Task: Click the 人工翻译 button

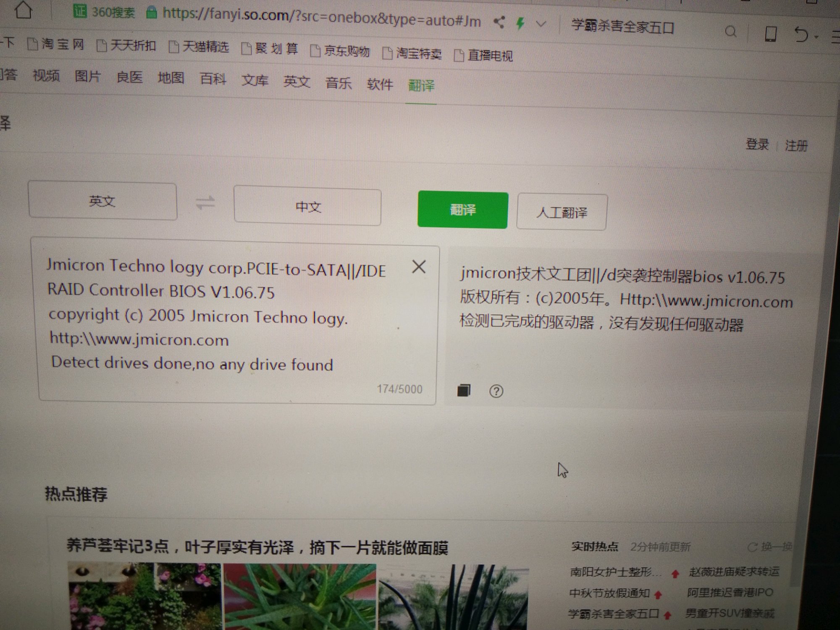Action: (562, 212)
